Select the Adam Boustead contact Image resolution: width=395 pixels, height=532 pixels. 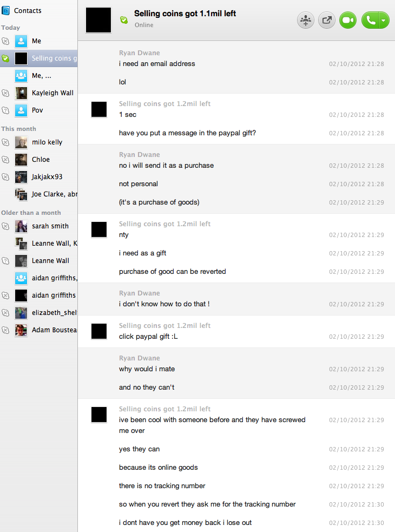[x=38, y=330]
